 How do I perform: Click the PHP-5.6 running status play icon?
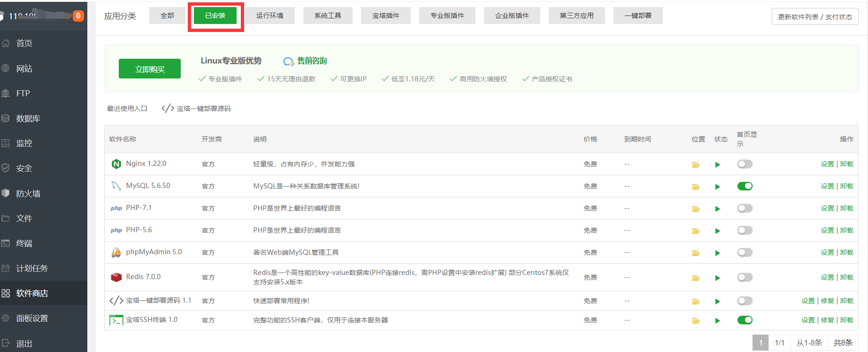717,231
